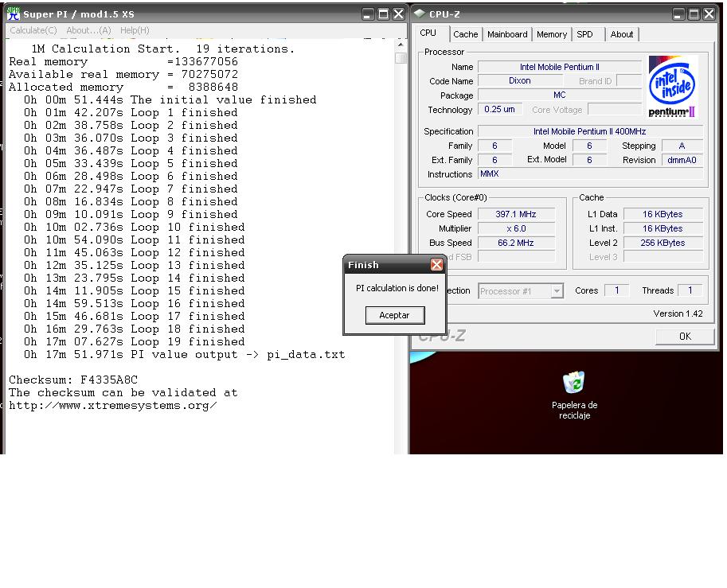Viewport: 727px width, 588px height.
Task: Click the http://www.xtremesystems.org/ text
Action: click(x=112, y=406)
